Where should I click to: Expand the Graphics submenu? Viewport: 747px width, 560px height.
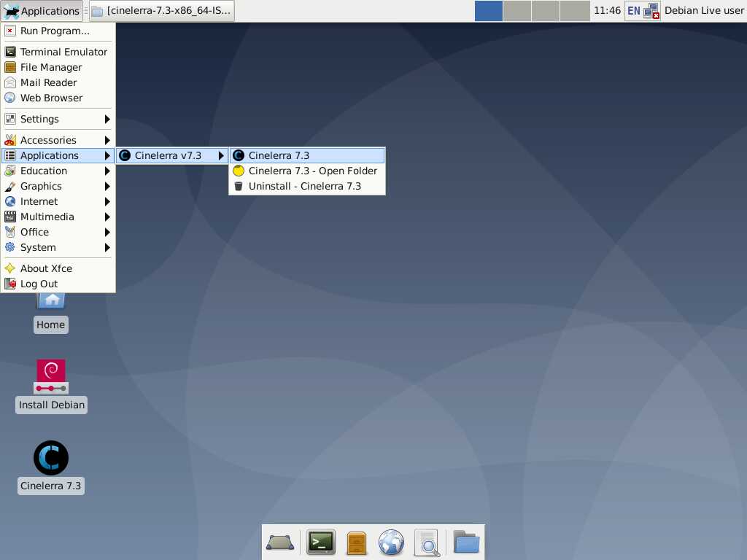click(58, 186)
